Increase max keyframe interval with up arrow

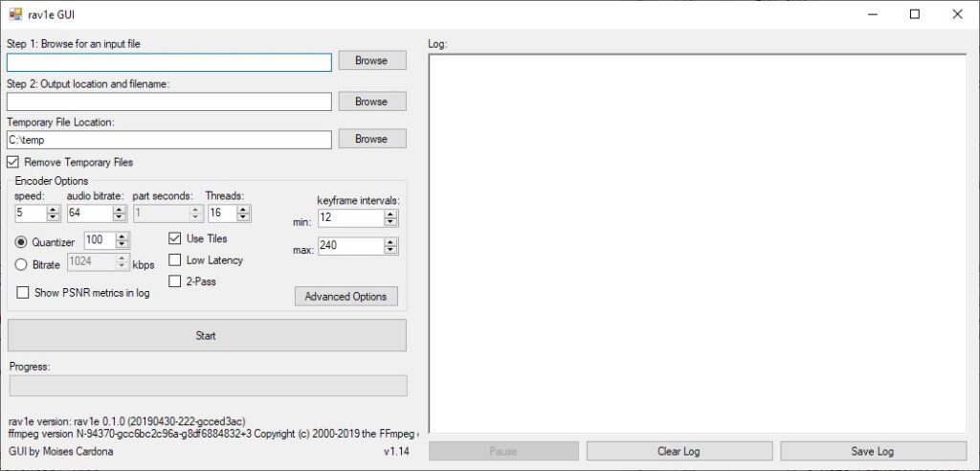click(391, 242)
